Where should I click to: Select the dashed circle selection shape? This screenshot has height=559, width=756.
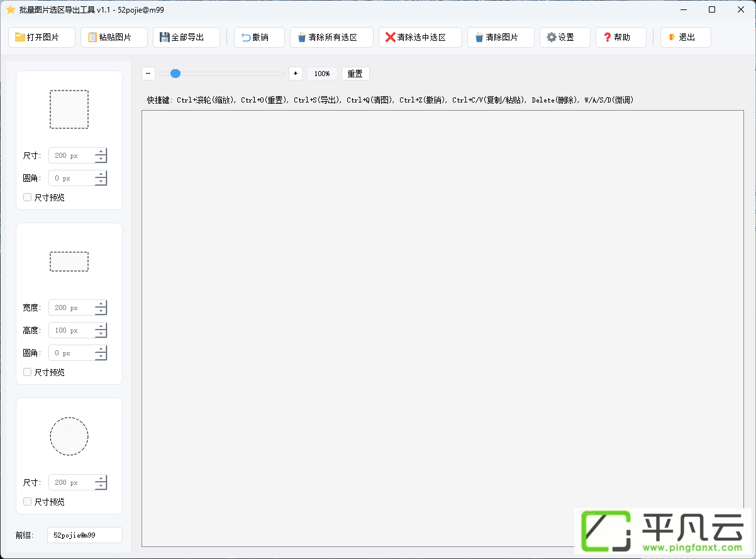(69, 436)
